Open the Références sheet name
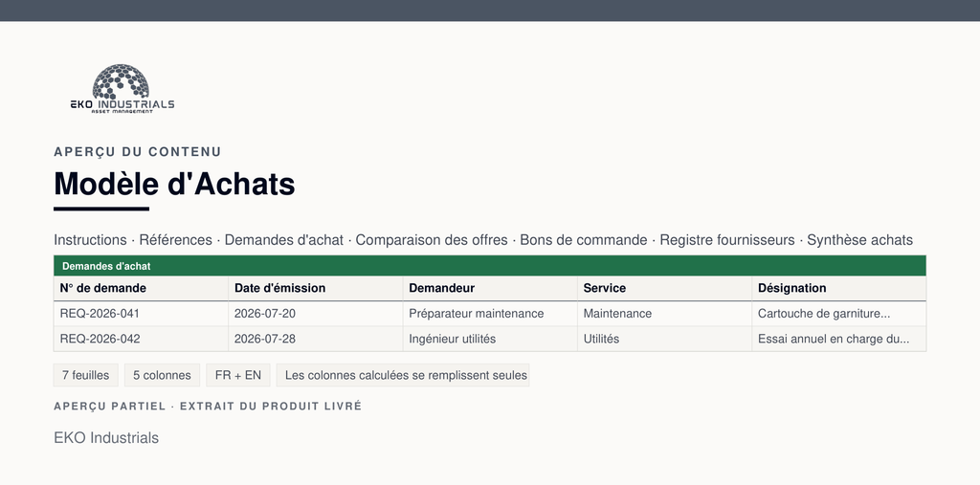This screenshot has height=485, width=980. (x=176, y=240)
